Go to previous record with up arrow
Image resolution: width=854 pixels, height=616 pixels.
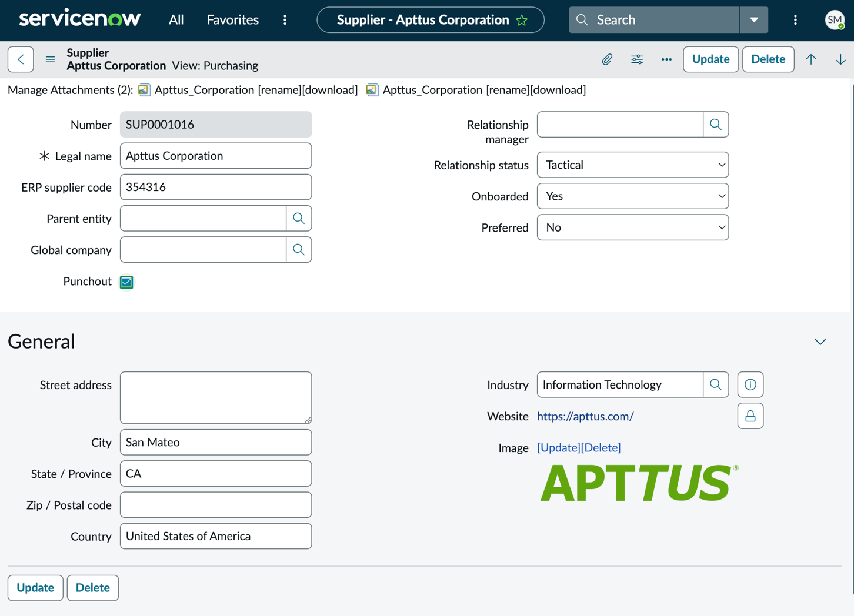(x=811, y=59)
